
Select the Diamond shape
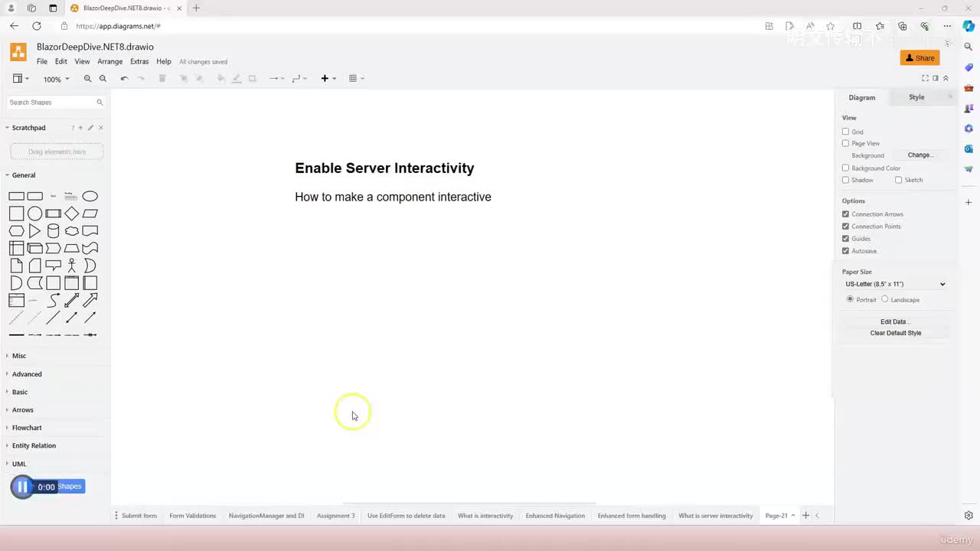click(x=71, y=214)
